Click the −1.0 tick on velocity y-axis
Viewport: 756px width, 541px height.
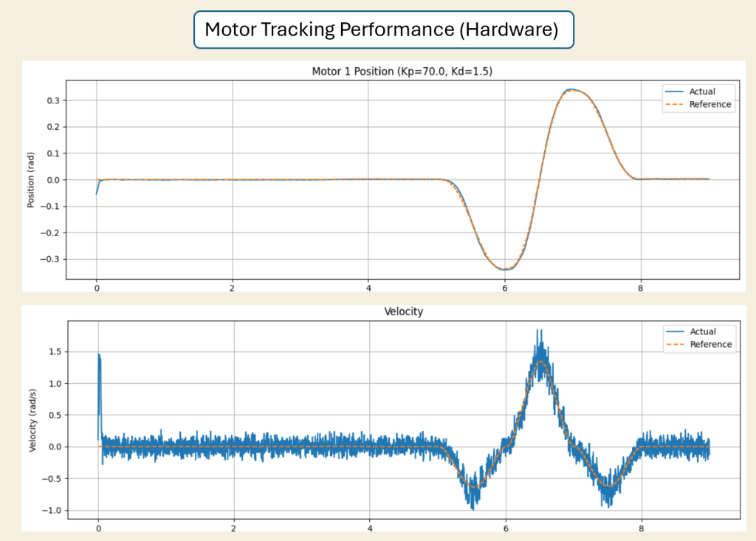(51, 511)
